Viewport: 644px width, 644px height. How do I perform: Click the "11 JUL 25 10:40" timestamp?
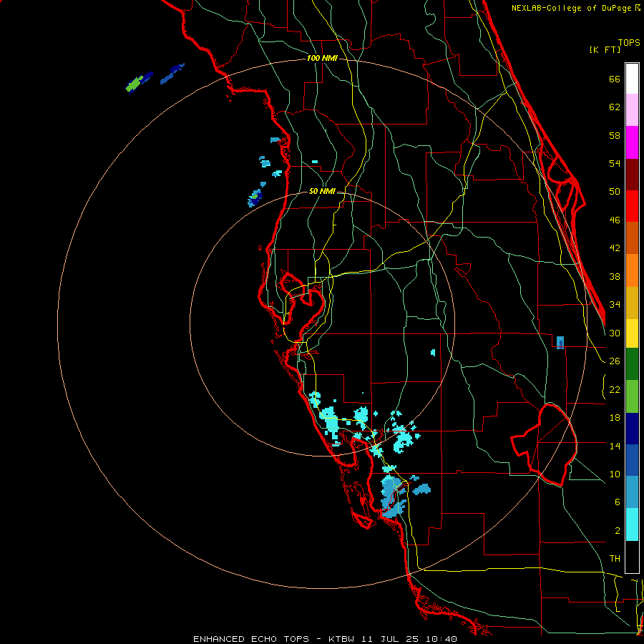coord(409,639)
